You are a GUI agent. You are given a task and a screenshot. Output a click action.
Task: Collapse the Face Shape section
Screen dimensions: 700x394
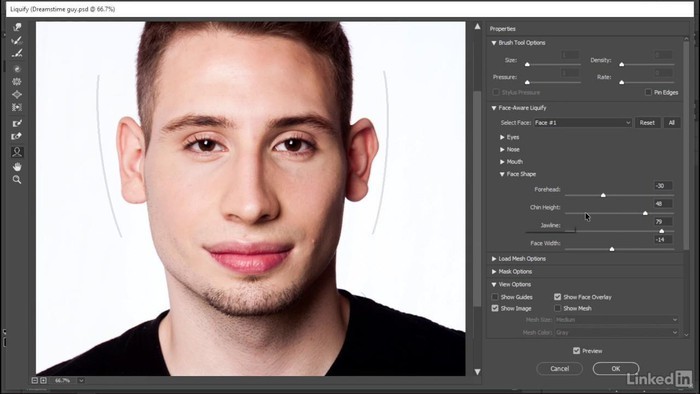[502, 174]
